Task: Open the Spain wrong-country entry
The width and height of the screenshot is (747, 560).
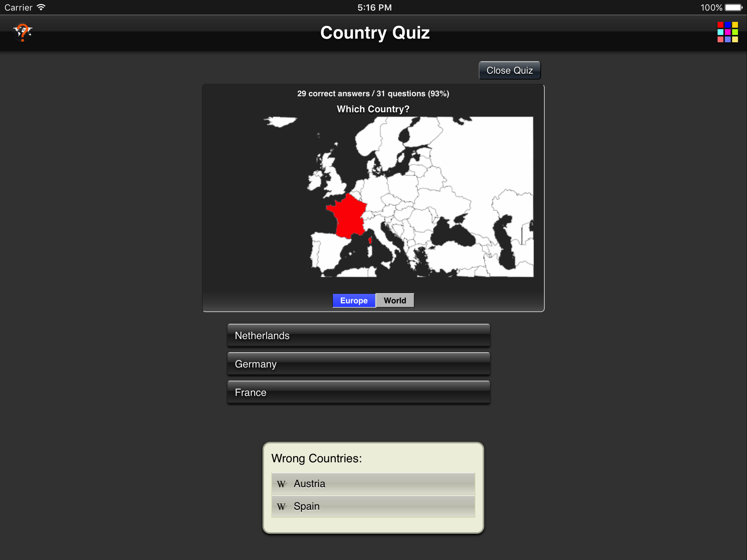Action: point(373,506)
